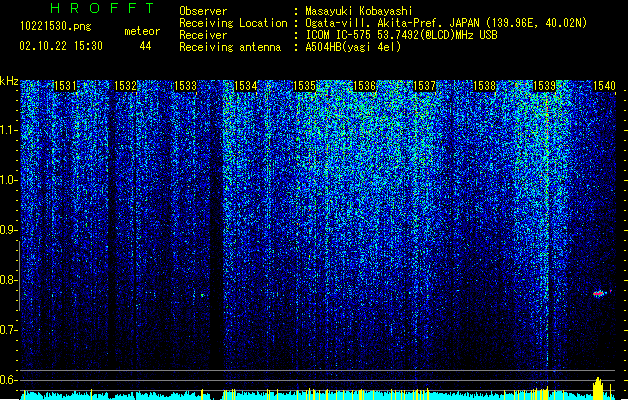Viewport: 629px width, 400px height.
Task: Click the 'Observer' field label
Action: pos(203,11)
